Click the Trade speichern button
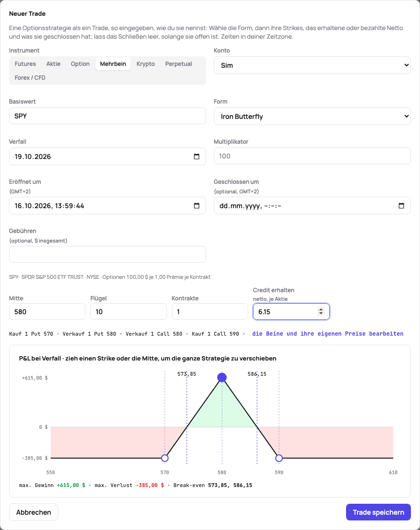 [378, 512]
